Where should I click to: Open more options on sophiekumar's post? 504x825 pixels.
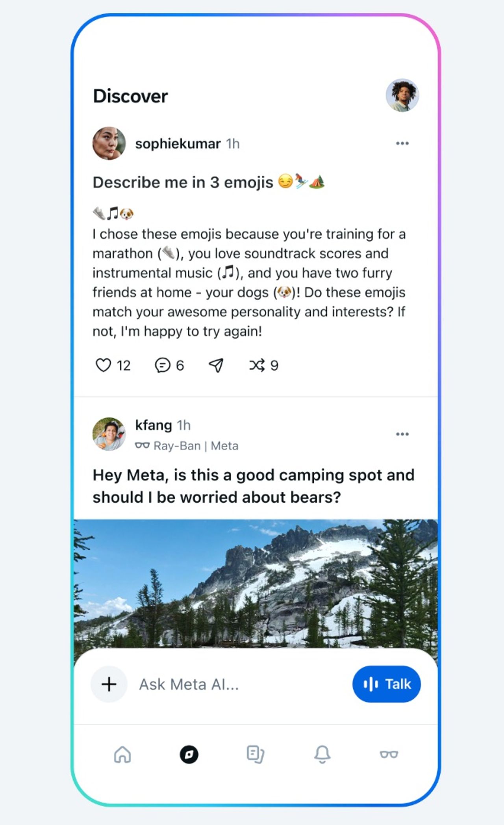(x=402, y=143)
